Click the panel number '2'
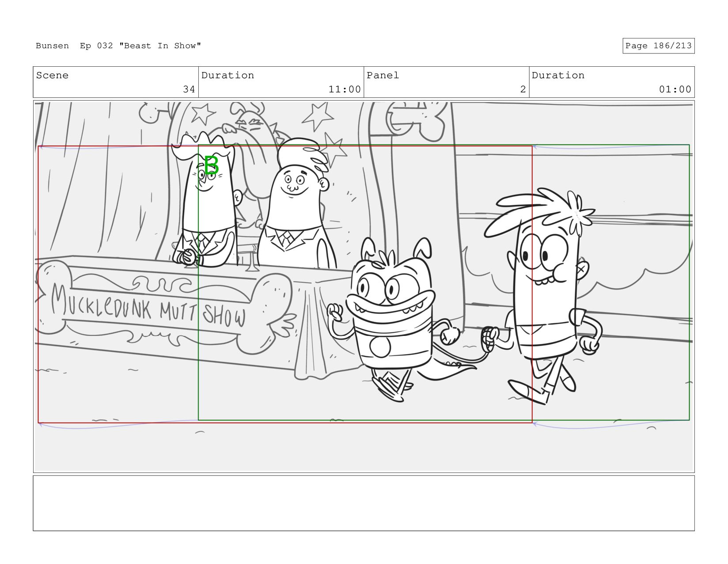 click(x=523, y=89)
